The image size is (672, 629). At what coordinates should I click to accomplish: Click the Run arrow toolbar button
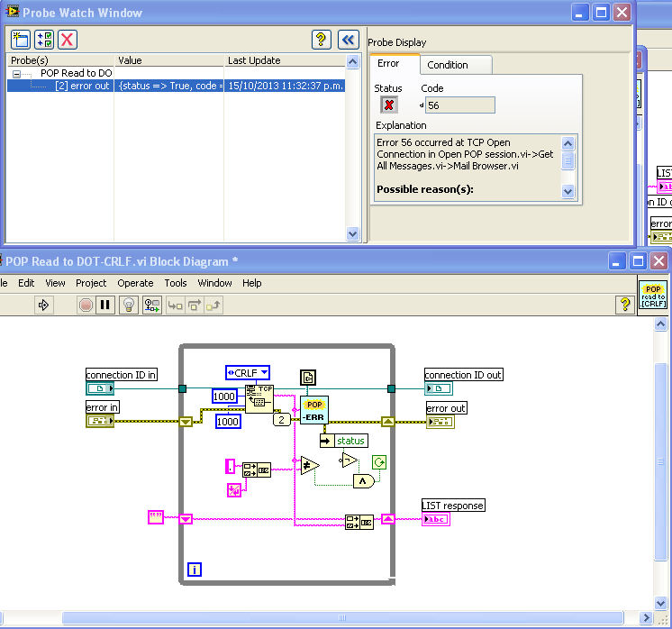point(42,305)
